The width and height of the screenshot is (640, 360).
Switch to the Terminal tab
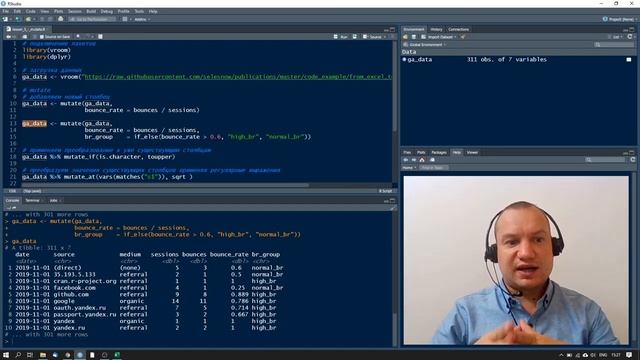pos(33,200)
